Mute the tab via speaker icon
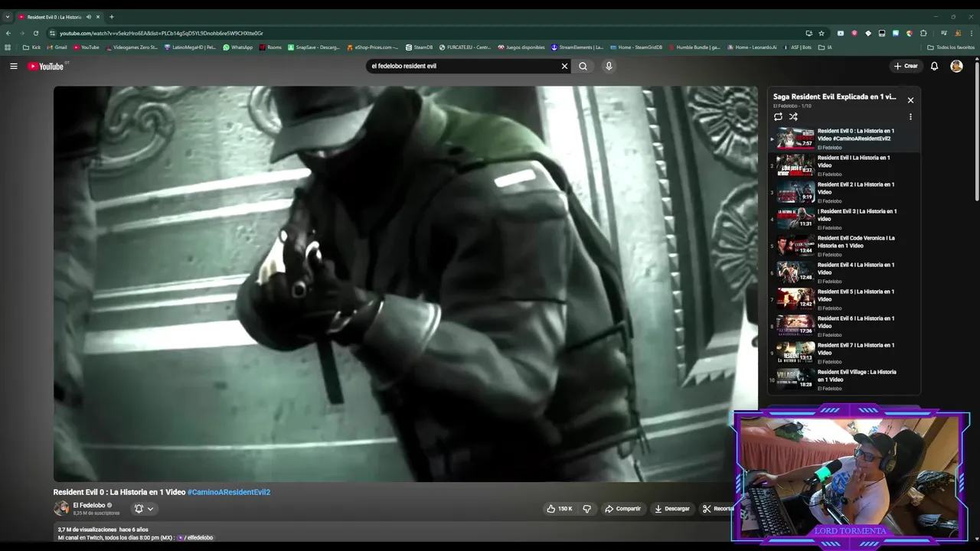The width and height of the screenshot is (980, 551). pos(89,17)
